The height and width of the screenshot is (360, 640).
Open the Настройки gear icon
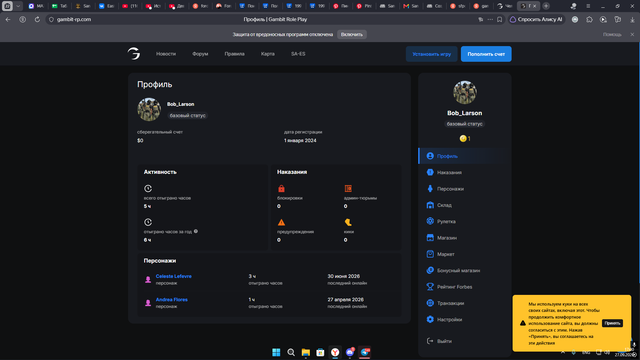pyautogui.click(x=430, y=319)
